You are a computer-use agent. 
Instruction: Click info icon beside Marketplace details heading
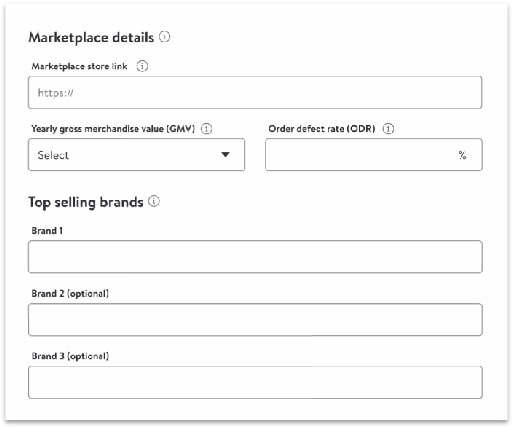[164, 36]
